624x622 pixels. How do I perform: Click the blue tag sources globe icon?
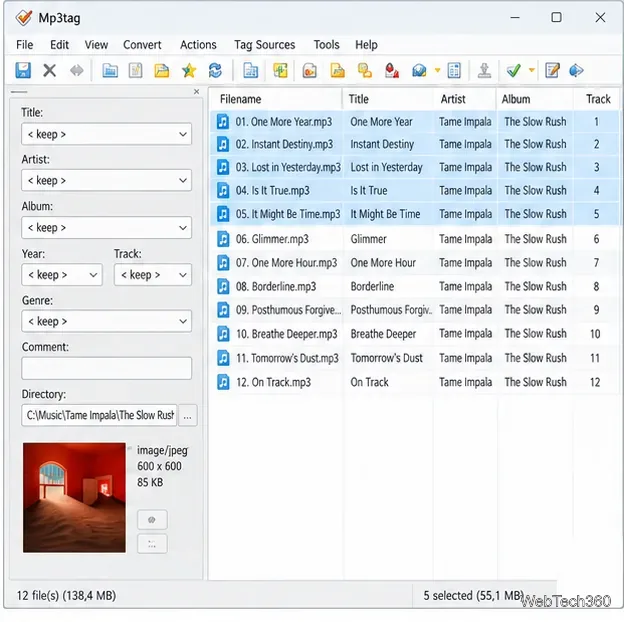pyautogui.click(x=419, y=70)
